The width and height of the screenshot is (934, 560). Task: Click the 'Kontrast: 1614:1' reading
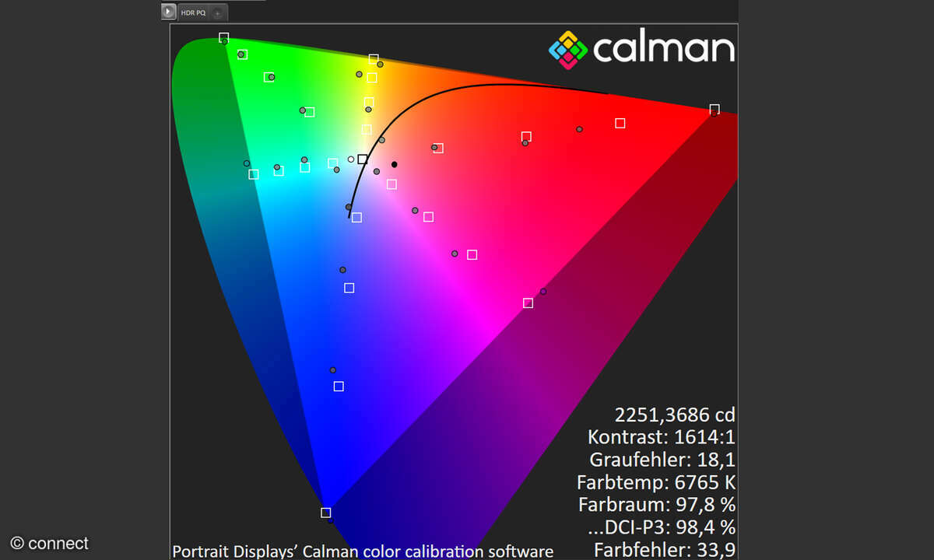coord(662,438)
